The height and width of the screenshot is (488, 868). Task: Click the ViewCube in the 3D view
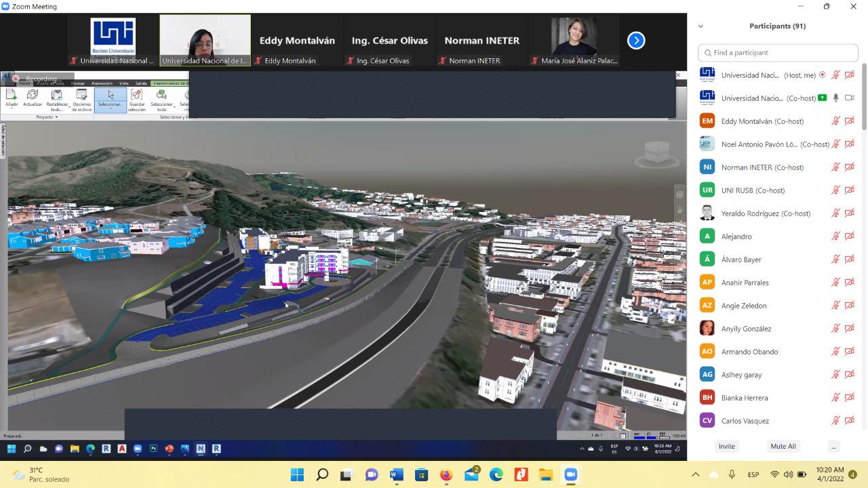656,154
